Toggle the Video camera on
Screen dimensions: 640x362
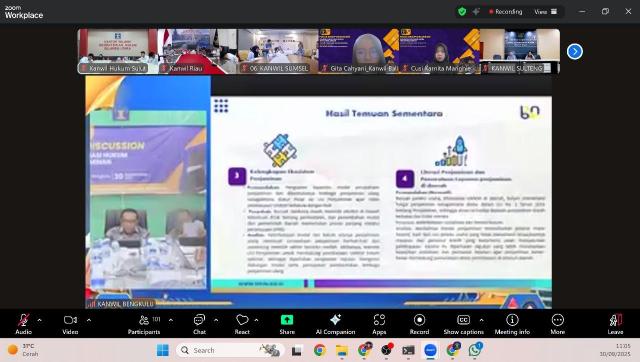coord(70,324)
